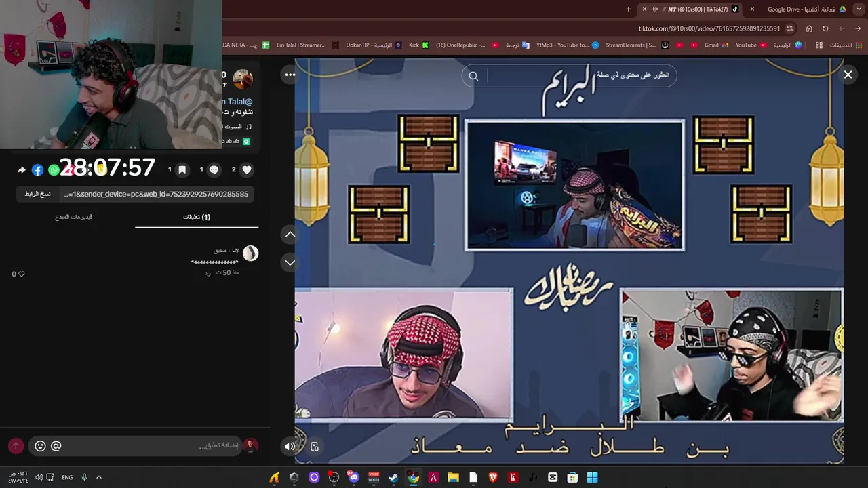Go to the previous video with up chevron

coord(290,234)
